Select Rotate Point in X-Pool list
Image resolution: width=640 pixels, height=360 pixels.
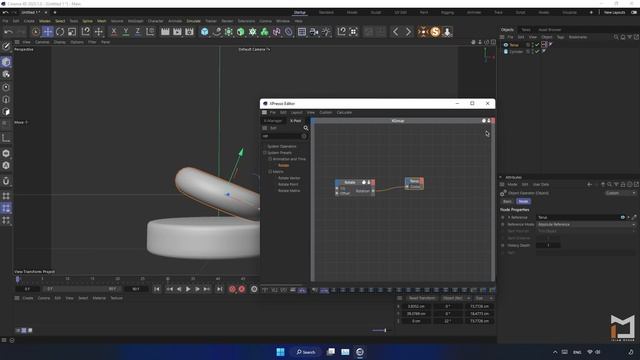coord(288,184)
